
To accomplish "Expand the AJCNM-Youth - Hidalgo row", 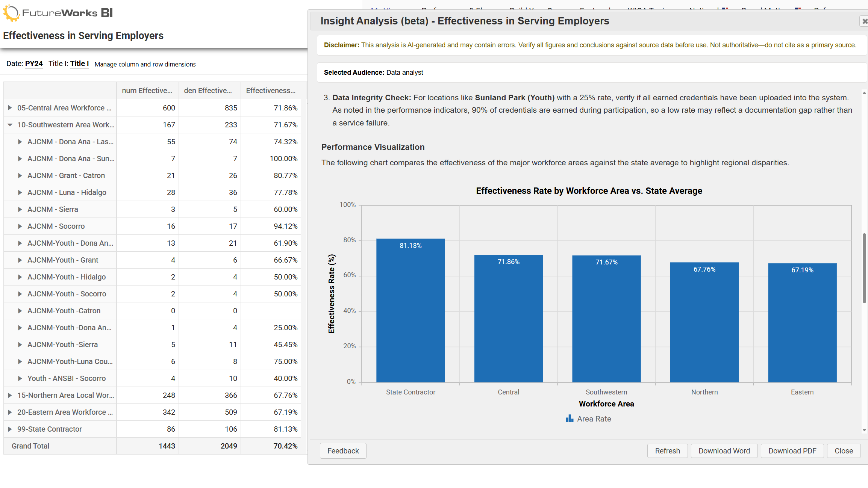I will click(20, 277).
